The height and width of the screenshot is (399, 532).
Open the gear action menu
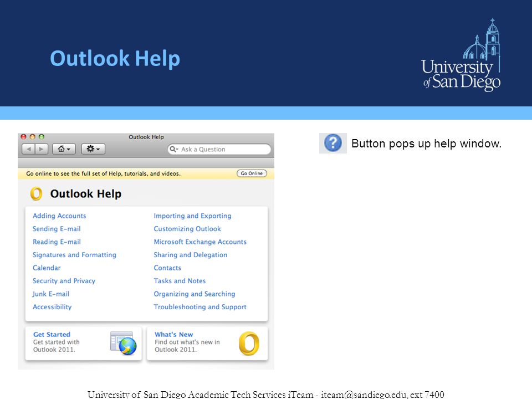coord(93,149)
